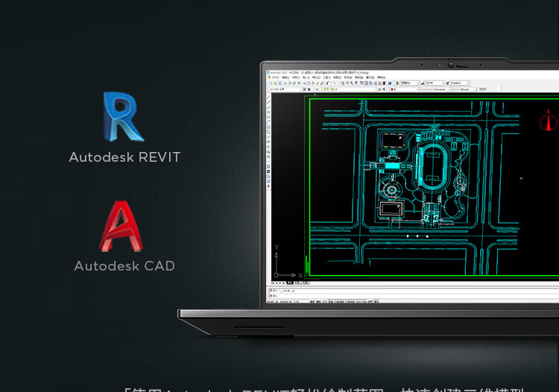
Task: Open the AutoCAD workspace dropdown
Action: 284,89
